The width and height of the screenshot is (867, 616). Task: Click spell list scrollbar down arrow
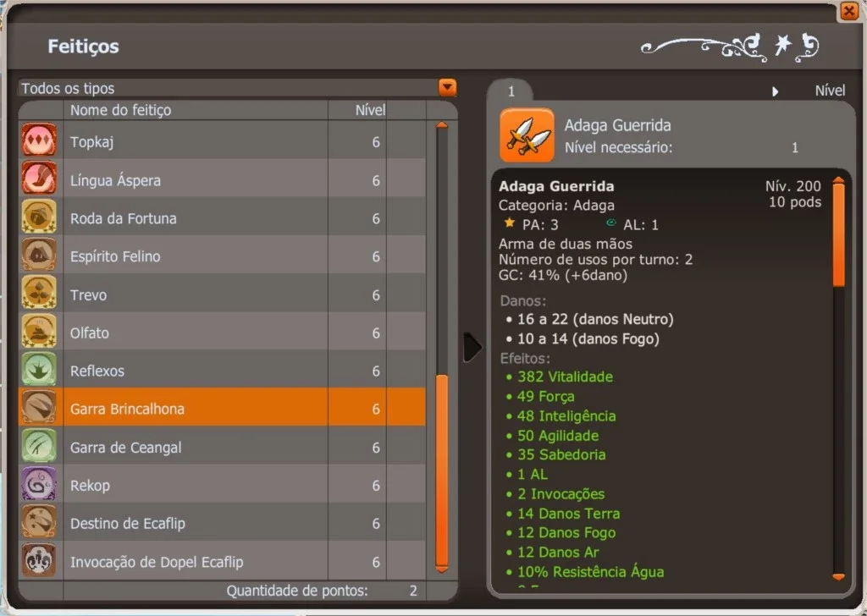pos(442,569)
